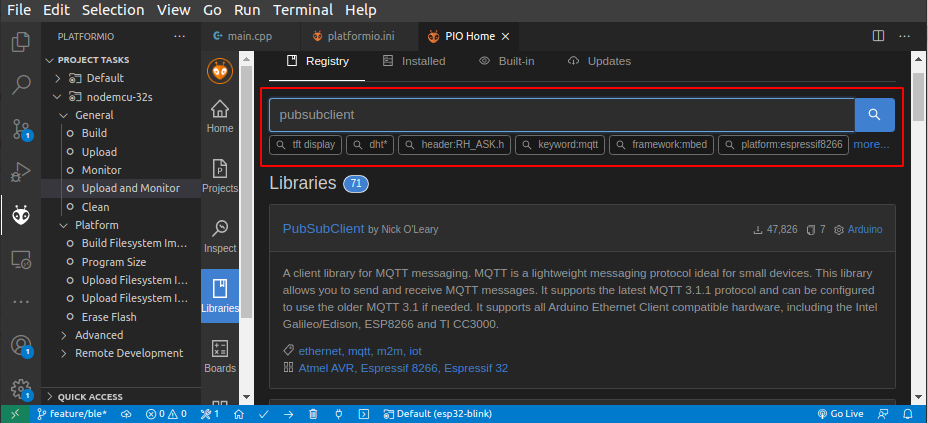
Task: Click the feedback icon in status bar
Action: 883,414
